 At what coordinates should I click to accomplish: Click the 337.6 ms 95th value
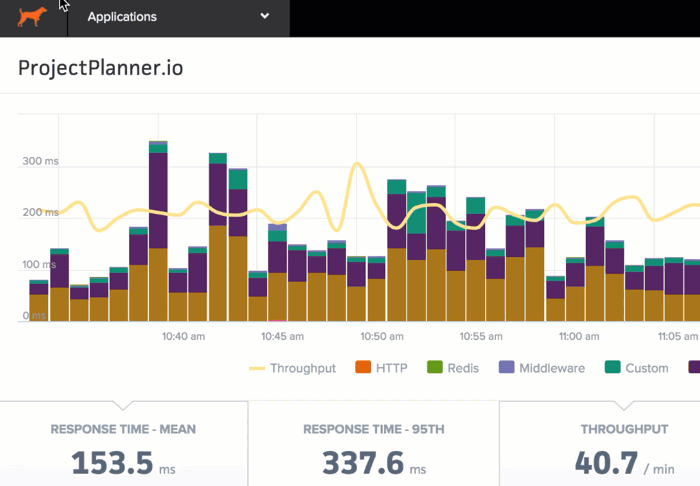(374, 463)
